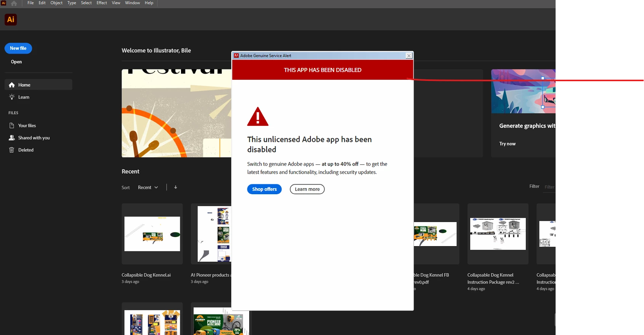This screenshot has height=335, width=644.
Task: Open the Effect menu
Action: (102, 3)
